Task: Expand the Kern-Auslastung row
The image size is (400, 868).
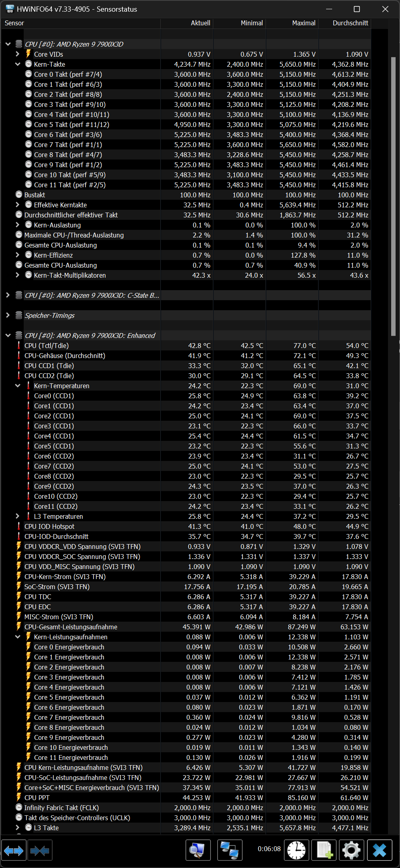Action: (x=17, y=225)
